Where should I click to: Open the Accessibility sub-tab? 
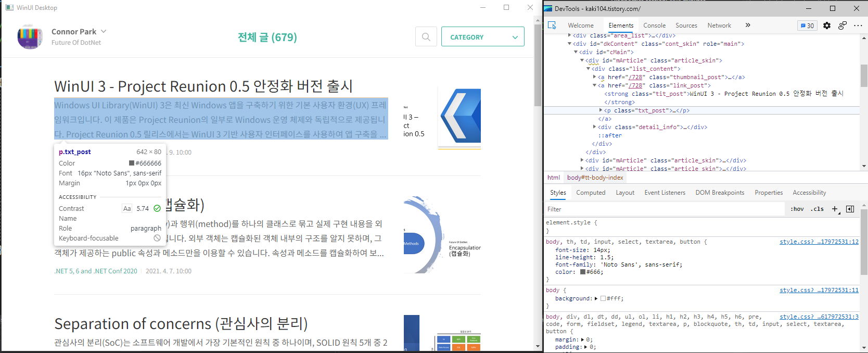pos(809,193)
